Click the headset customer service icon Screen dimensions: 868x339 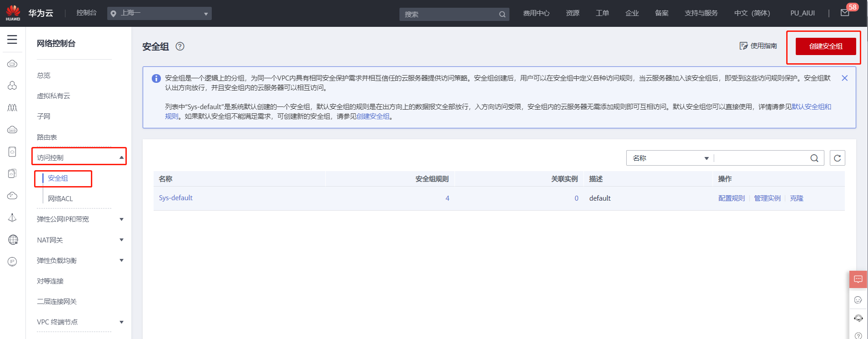tap(858, 318)
